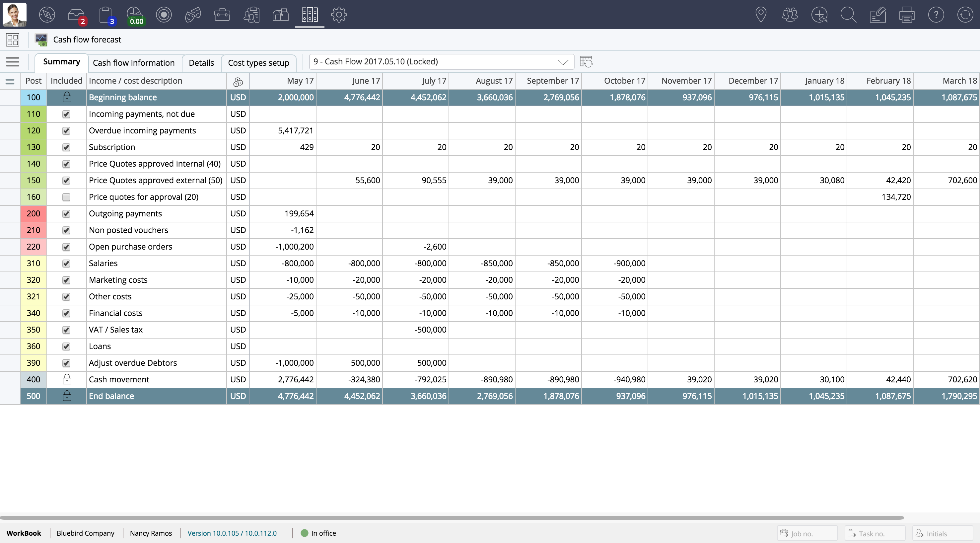Screen dimensions: 980x543
Task: Click the refresh cash flow table icon
Action: point(586,62)
